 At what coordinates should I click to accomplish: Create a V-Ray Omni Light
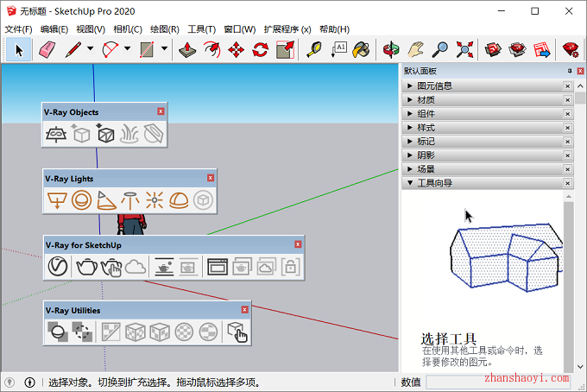155,200
